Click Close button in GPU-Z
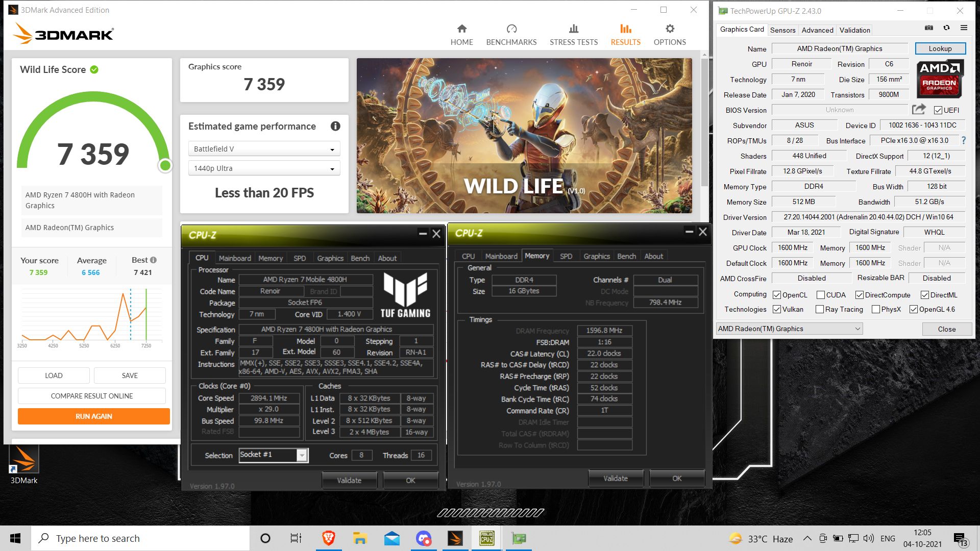The height and width of the screenshot is (551, 980). pos(947,329)
